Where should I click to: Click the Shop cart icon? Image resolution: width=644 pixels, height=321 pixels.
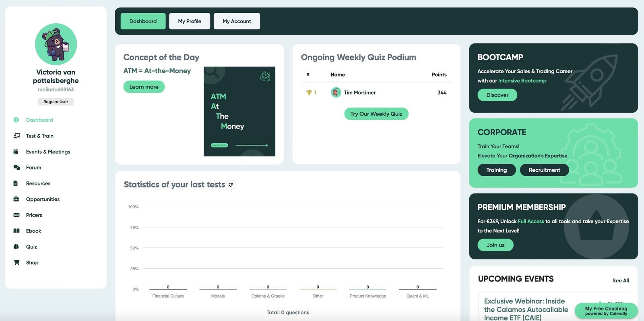(x=17, y=262)
